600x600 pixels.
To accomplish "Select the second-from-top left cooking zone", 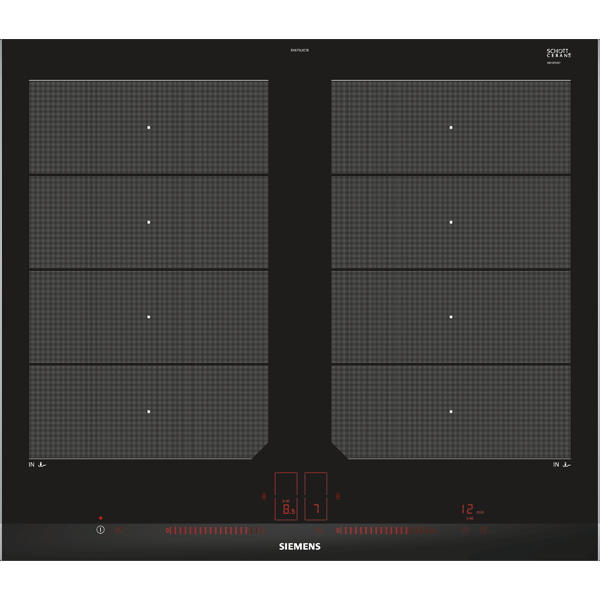I will 149,222.
